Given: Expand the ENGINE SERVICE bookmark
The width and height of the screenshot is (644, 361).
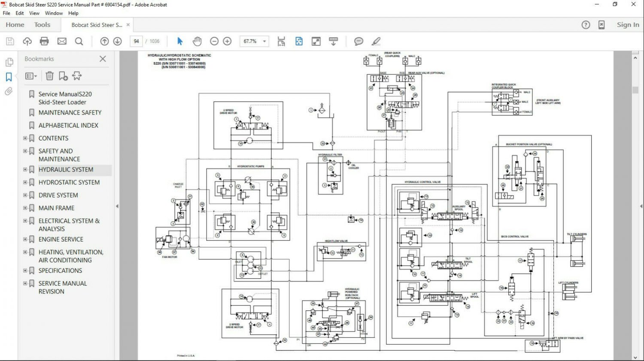Looking at the screenshot, I should tap(25, 239).
